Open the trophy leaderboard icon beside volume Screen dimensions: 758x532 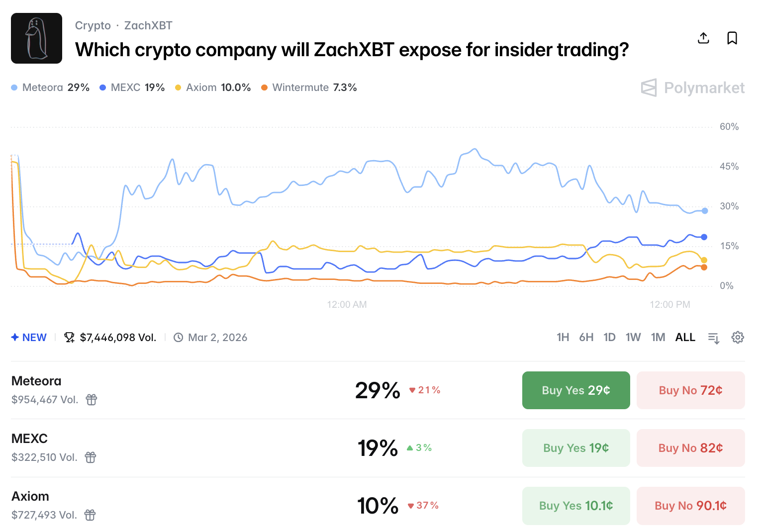tap(69, 337)
